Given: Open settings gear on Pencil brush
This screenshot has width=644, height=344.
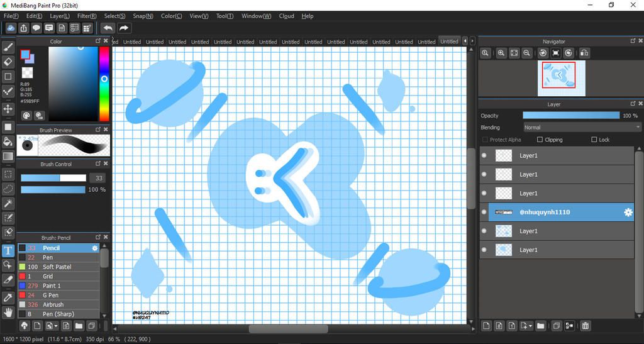Looking at the screenshot, I should click(95, 248).
